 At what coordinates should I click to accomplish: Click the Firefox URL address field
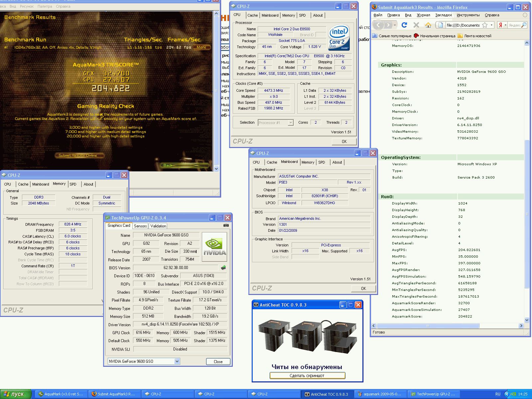click(463, 25)
